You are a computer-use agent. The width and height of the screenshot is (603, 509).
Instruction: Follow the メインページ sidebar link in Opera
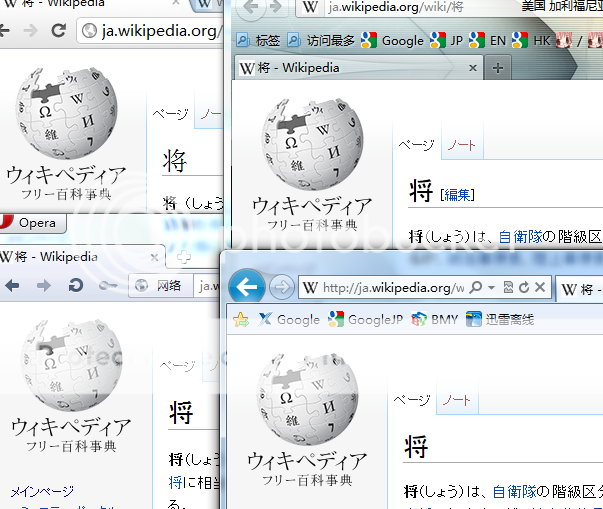pos(42,491)
